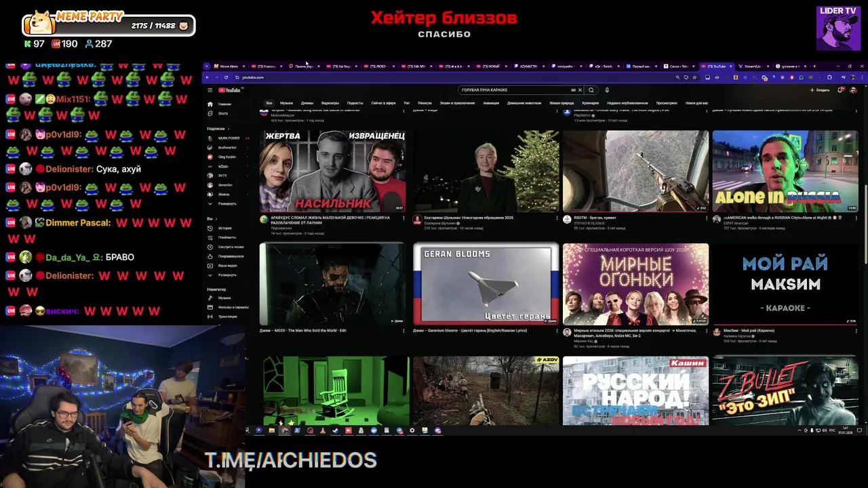The image size is (868, 488).
Task: Open Понравившиеся in the sidebar
Action: pyautogui.click(x=227, y=256)
